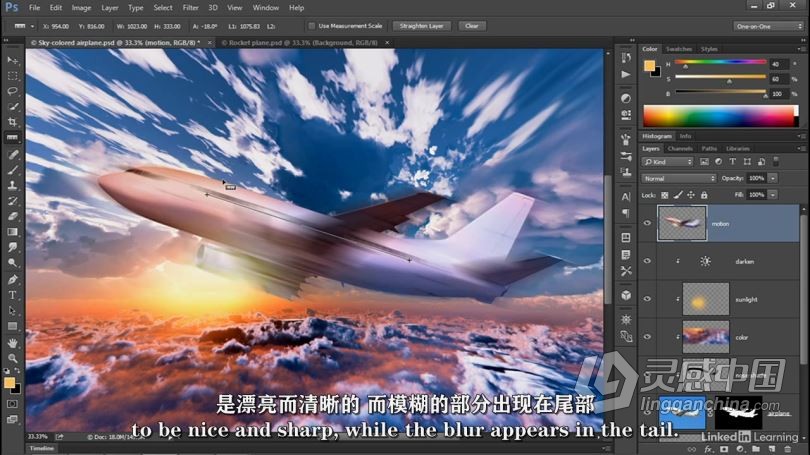Click the Timeline panel label
810x455 pixels.
pyautogui.click(x=41, y=448)
